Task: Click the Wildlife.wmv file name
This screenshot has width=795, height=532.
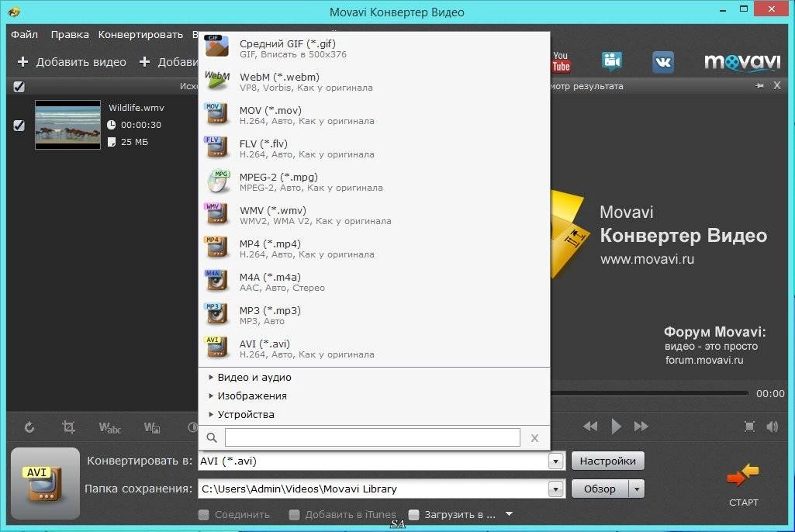Action: point(137,108)
